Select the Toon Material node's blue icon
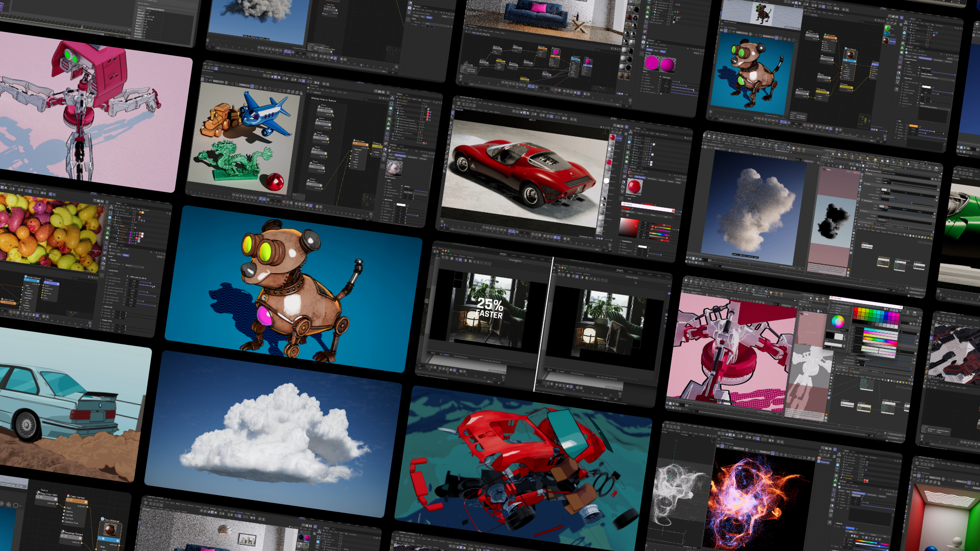Viewport: 980px width, 551px height. pyautogui.click(x=102, y=519)
